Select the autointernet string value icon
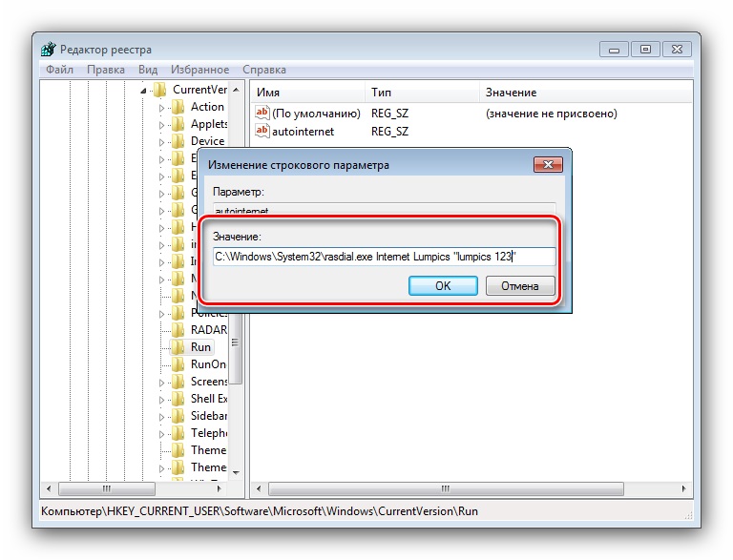 (x=262, y=131)
